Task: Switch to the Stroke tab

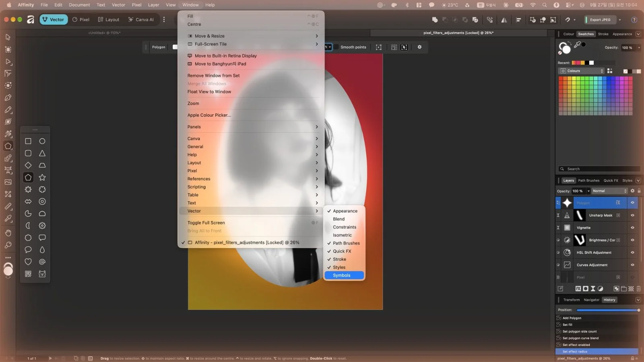Action: 603,34
